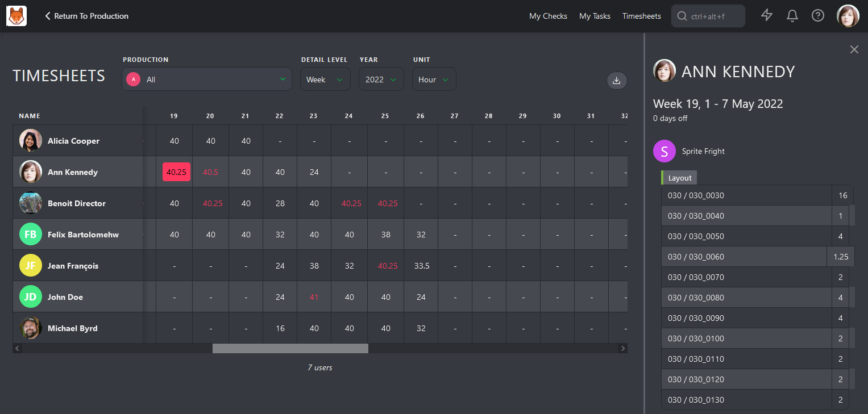This screenshot has width=868, height=414.
Task: Select Ann Kennedy's week 20 cell, 40.5
Action: pyautogui.click(x=210, y=172)
